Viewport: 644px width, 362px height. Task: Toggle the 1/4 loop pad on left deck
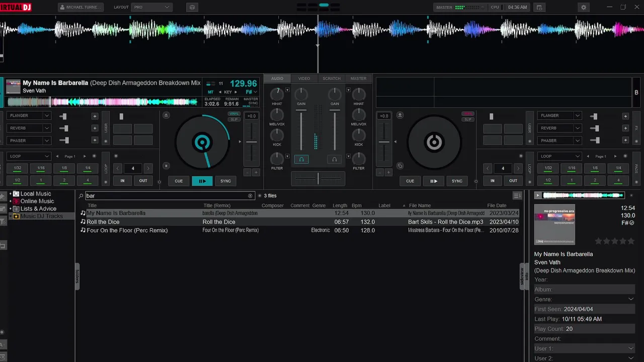coord(88,168)
